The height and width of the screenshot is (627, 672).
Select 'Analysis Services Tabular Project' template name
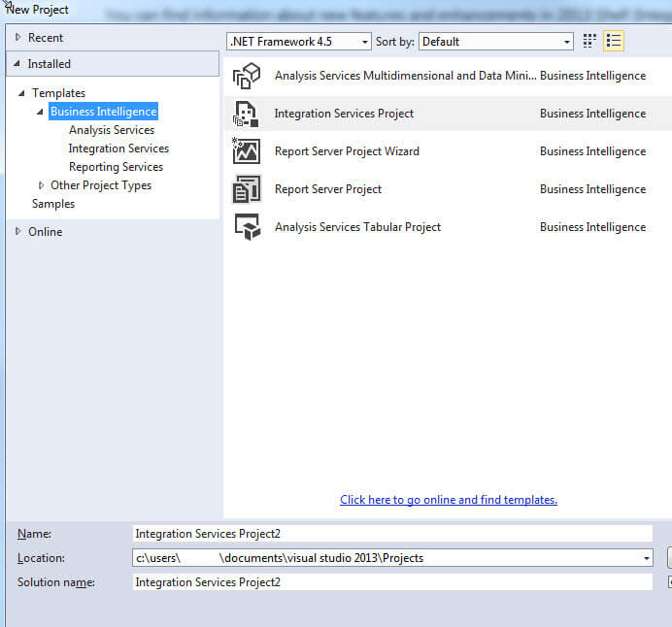[357, 227]
